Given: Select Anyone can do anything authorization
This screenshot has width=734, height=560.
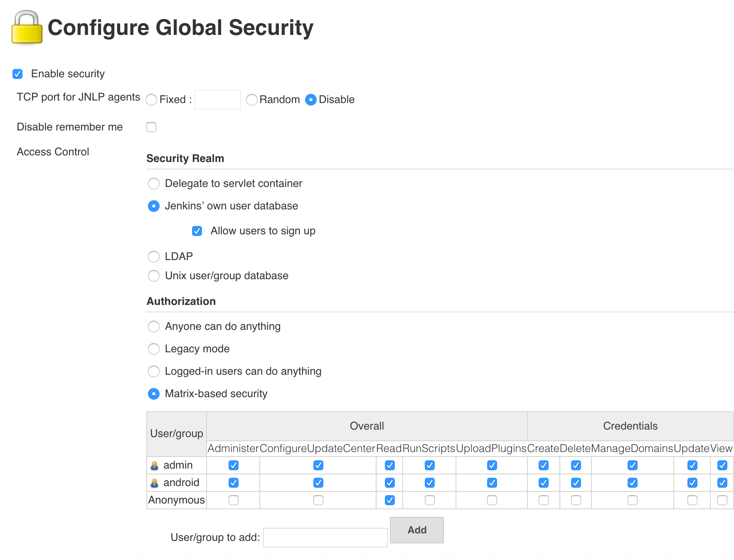Looking at the screenshot, I should point(154,327).
